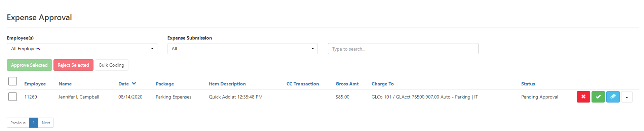Reject expense with the red X icon

click(583, 97)
